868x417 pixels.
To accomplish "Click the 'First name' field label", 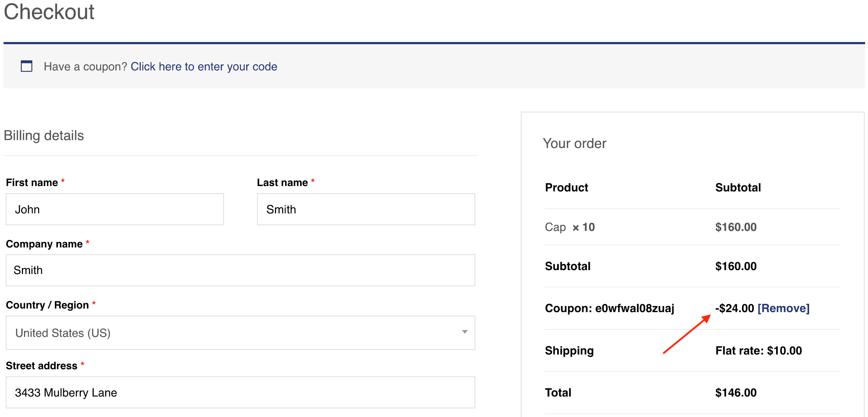I will click(x=32, y=182).
